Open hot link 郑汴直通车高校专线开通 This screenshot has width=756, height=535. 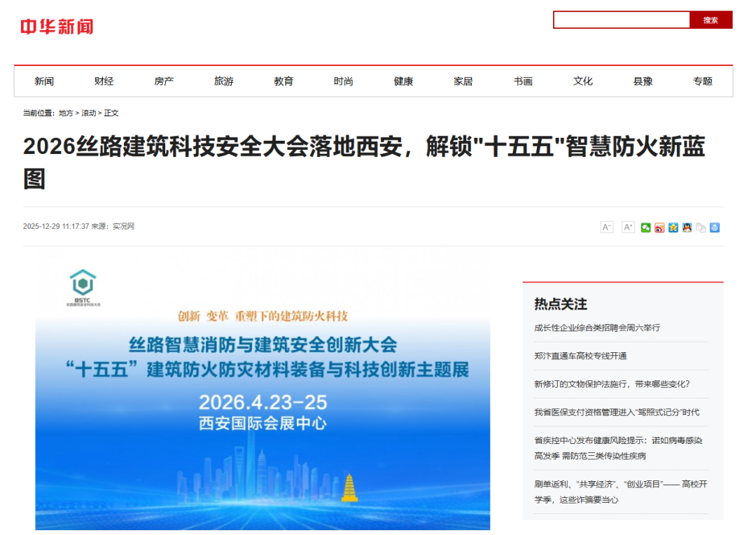click(580, 356)
